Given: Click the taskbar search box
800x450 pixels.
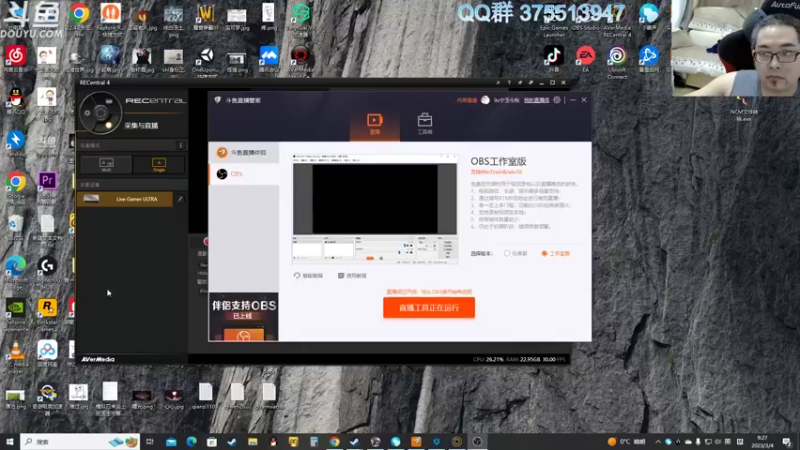Looking at the screenshot, I should [x=80, y=442].
